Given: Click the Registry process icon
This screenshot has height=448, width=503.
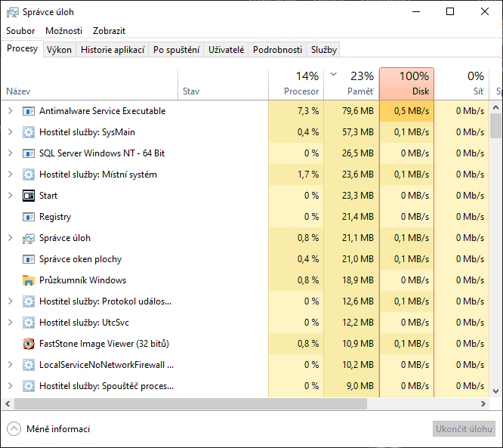Looking at the screenshot, I should pyautogui.click(x=29, y=217).
